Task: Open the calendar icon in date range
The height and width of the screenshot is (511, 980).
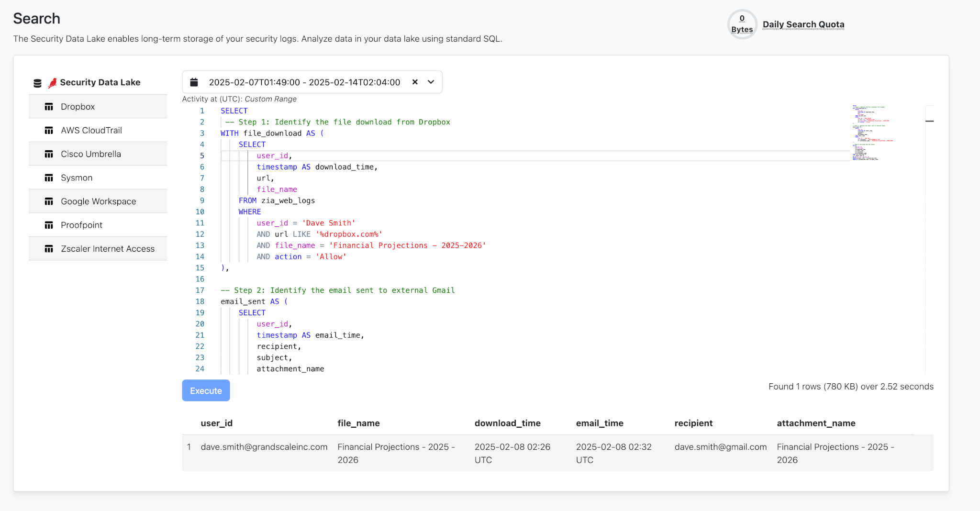Action: pos(194,82)
